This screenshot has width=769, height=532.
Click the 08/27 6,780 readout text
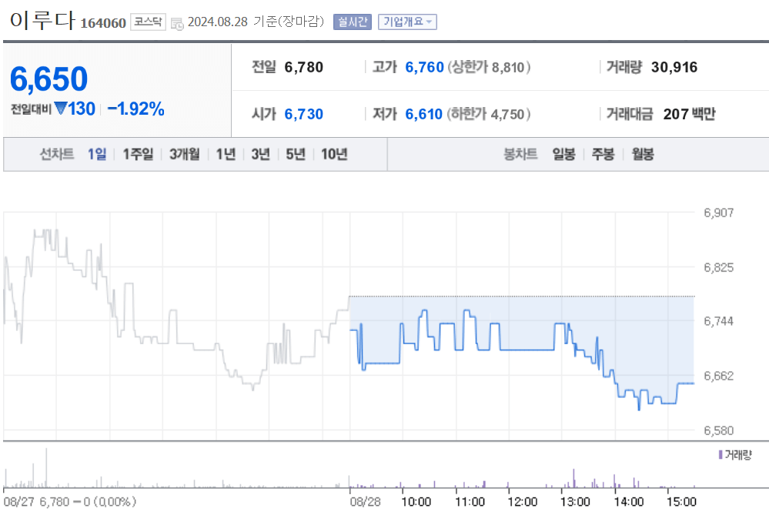(x=69, y=502)
